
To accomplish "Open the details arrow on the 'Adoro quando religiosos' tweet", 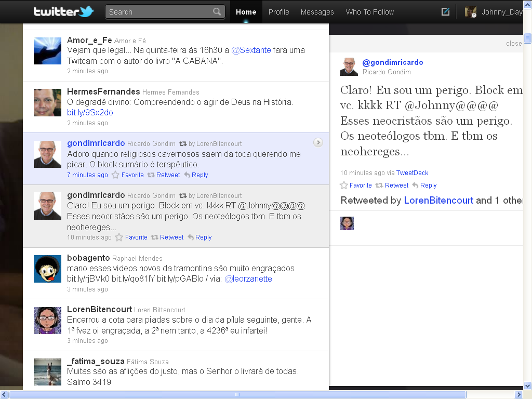I will 318,142.
